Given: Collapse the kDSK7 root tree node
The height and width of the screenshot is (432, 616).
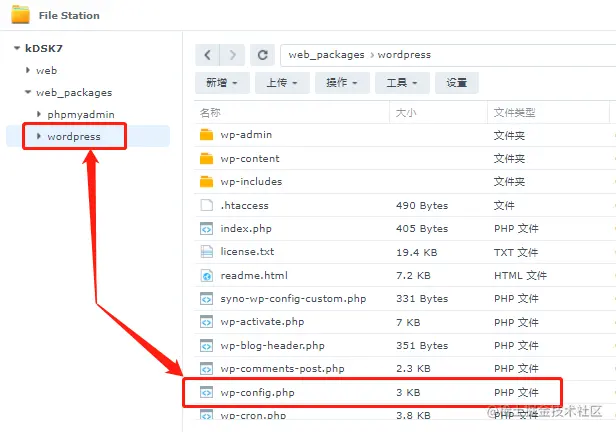Looking at the screenshot, I should point(17,48).
